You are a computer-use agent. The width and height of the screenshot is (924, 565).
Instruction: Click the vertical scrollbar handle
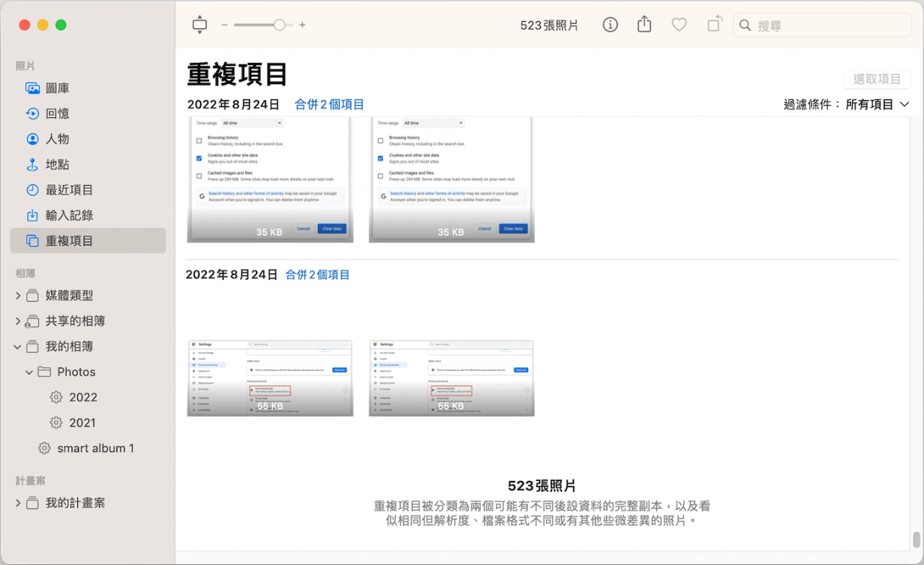(916, 540)
